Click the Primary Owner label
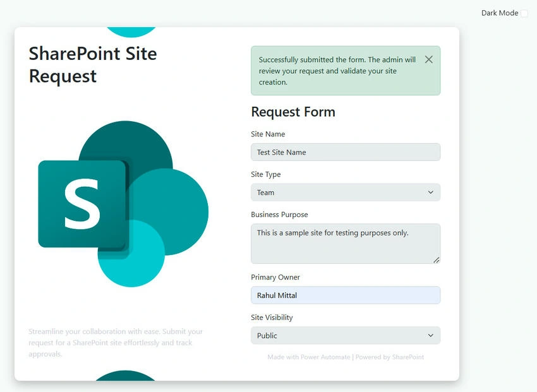 [275, 277]
